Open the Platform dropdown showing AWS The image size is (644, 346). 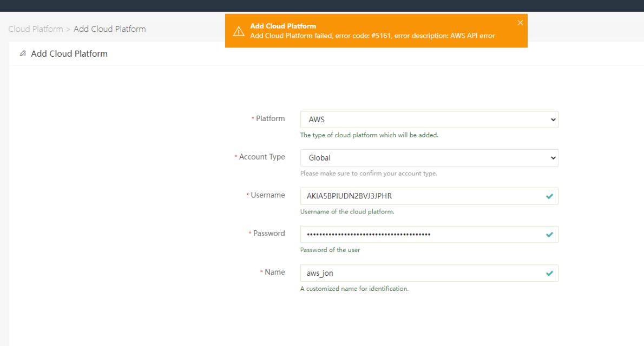pyautogui.click(x=429, y=119)
